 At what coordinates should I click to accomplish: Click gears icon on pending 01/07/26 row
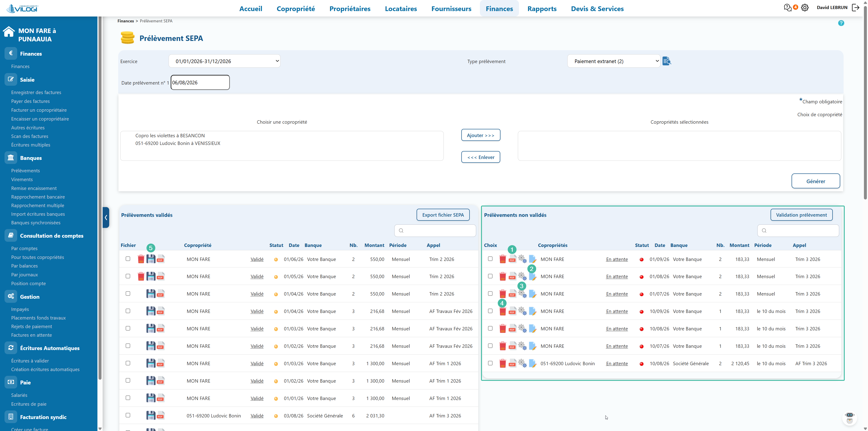point(522,294)
